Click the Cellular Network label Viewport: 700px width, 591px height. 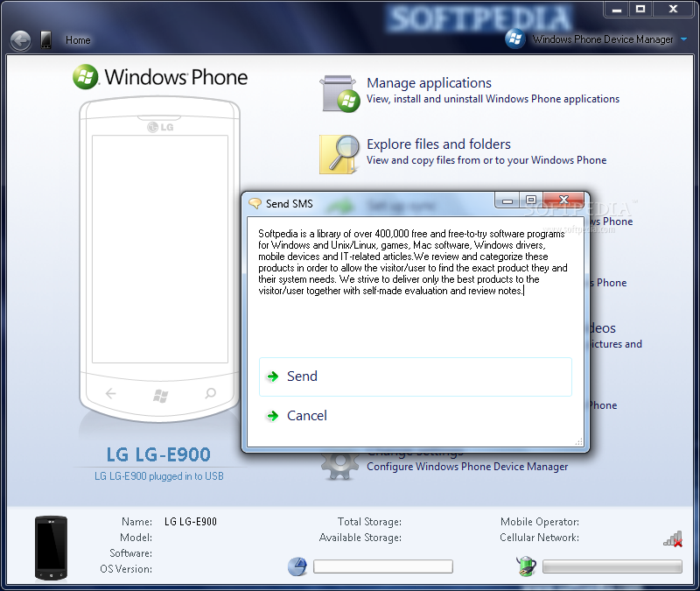(539, 538)
